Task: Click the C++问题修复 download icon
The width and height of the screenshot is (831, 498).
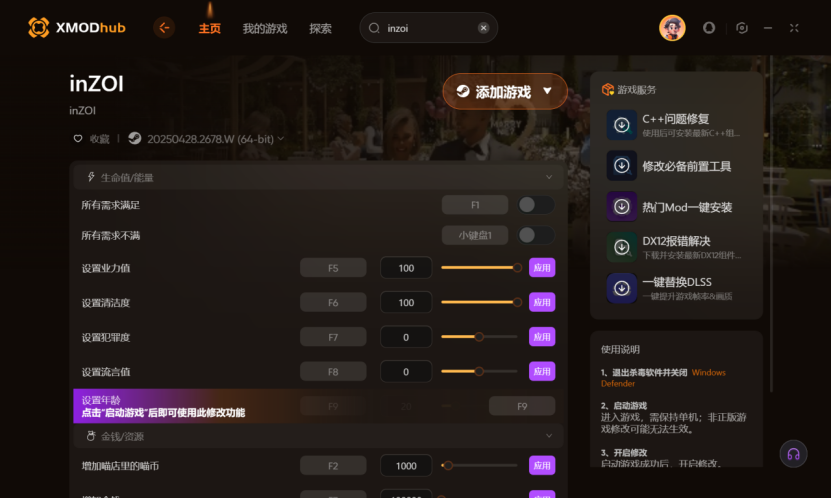Action: click(622, 125)
